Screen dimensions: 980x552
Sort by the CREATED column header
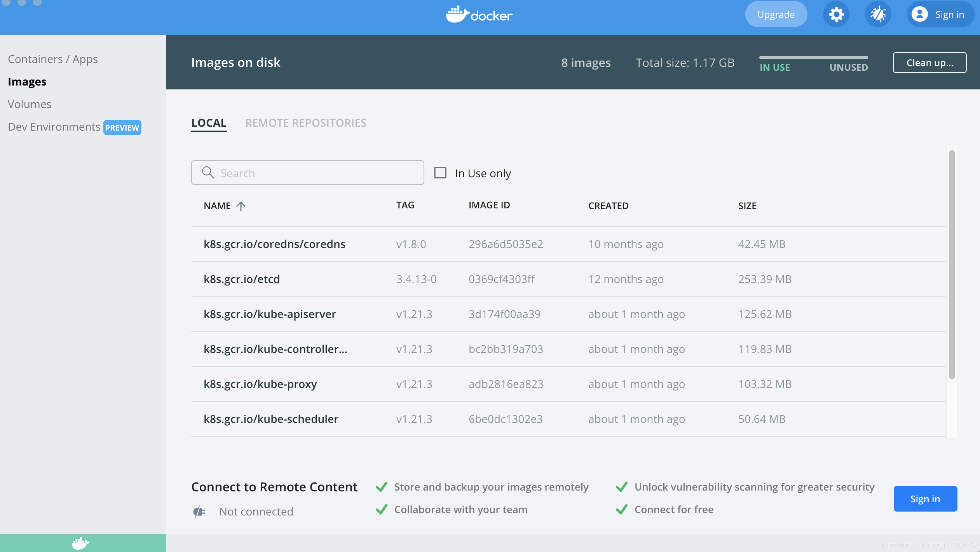click(x=608, y=206)
